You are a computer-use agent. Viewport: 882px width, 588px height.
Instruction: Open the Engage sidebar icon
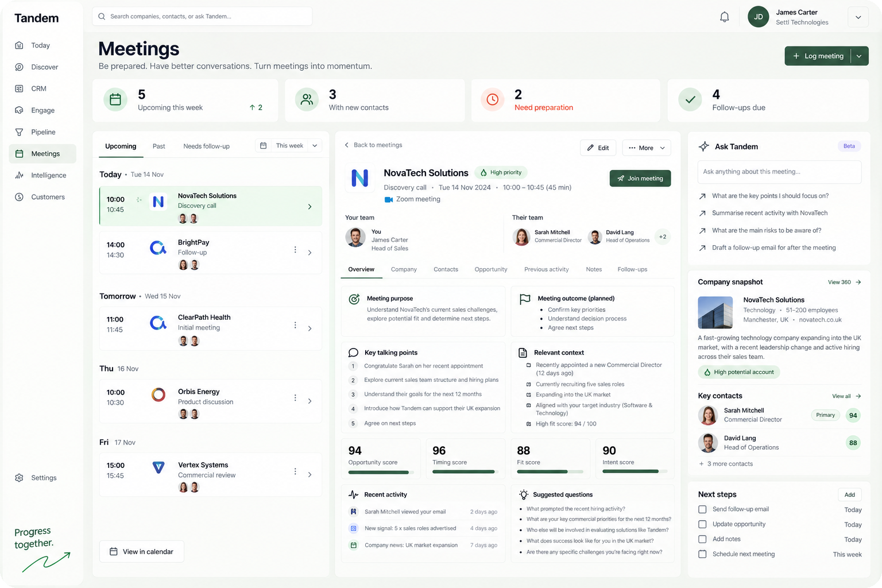19,110
